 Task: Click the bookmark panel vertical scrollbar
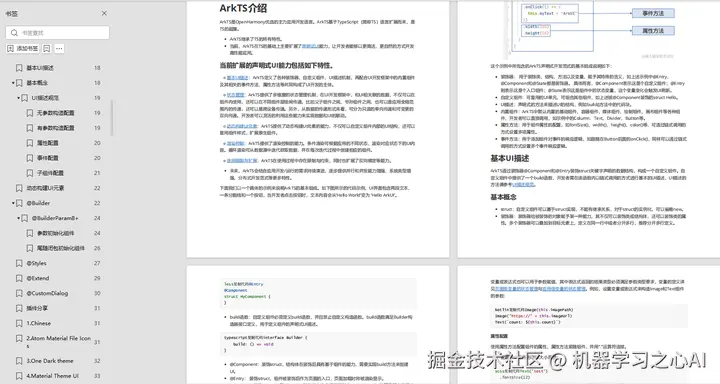(112, 118)
